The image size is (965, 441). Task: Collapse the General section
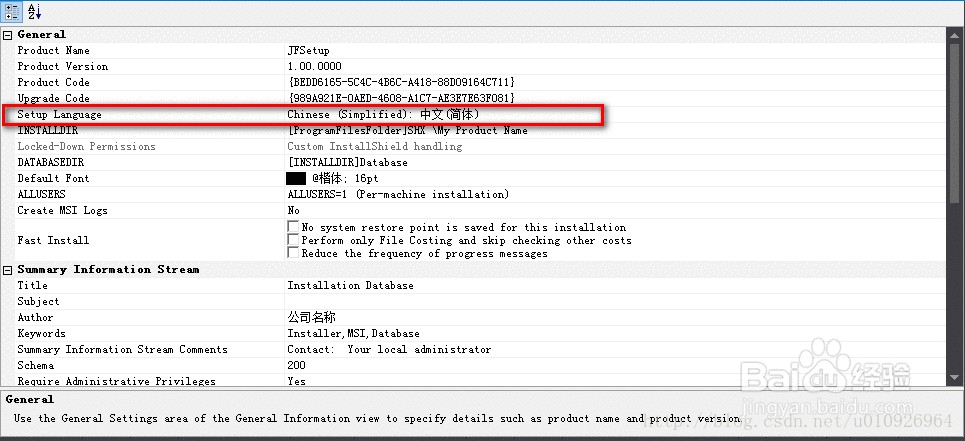pyautogui.click(x=7, y=35)
